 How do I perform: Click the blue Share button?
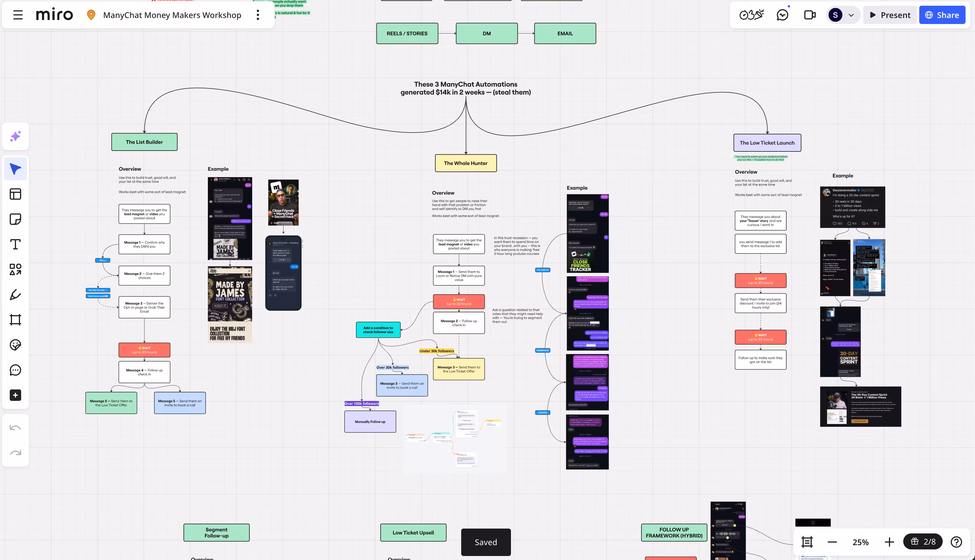coord(942,15)
